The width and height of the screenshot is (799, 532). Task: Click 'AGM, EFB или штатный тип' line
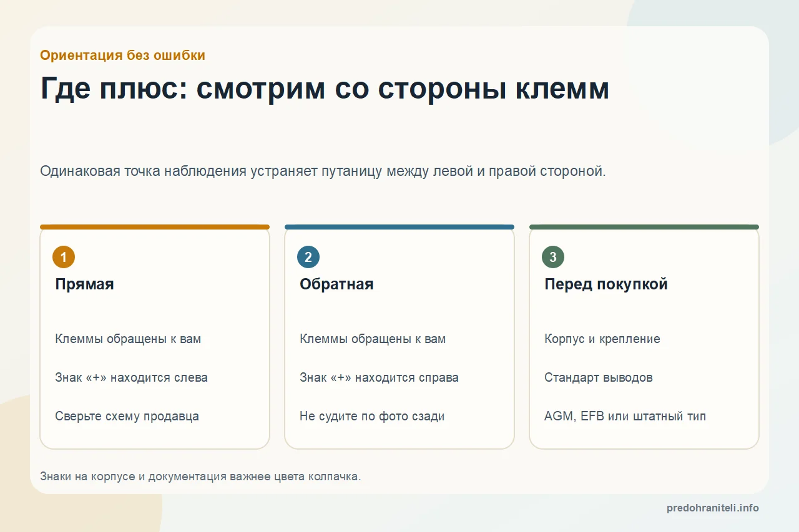tap(625, 417)
